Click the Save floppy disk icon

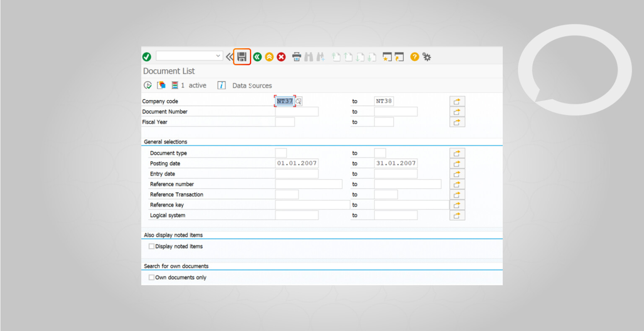(242, 57)
